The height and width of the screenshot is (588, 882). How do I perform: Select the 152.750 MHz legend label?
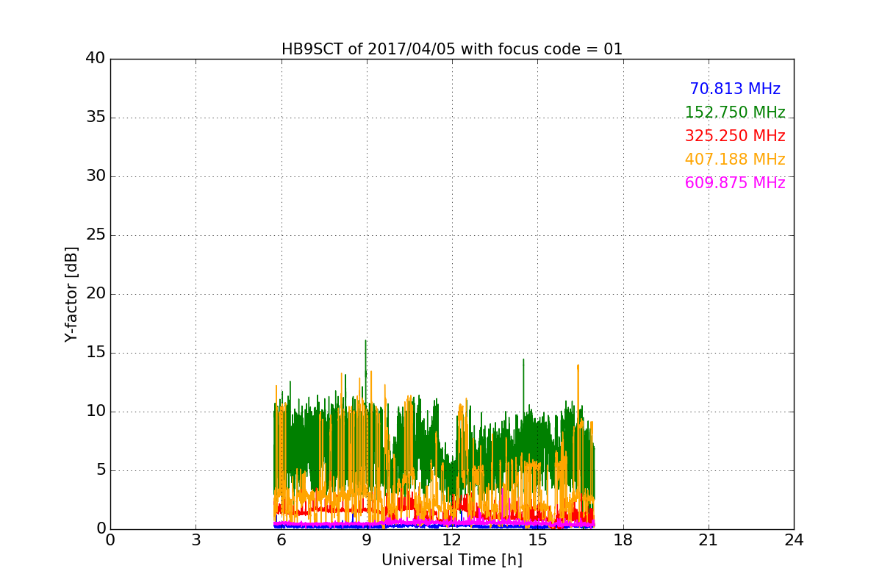pos(735,112)
